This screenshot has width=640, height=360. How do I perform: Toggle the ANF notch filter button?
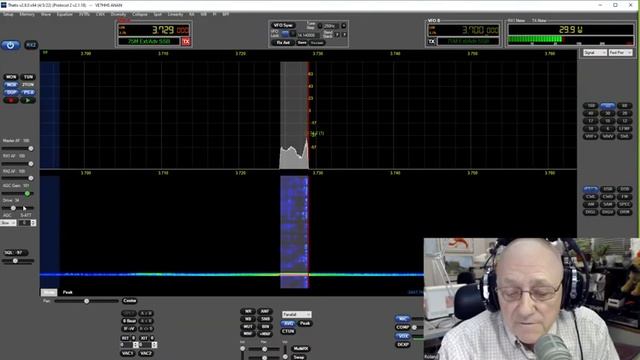click(x=265, y=311)
